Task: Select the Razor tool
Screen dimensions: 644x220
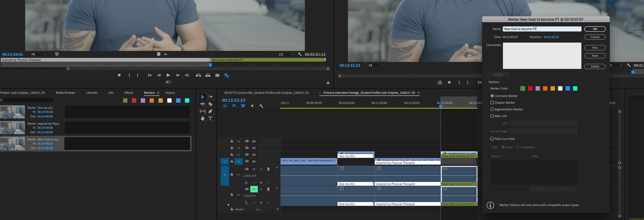Action: pos(211,104)
